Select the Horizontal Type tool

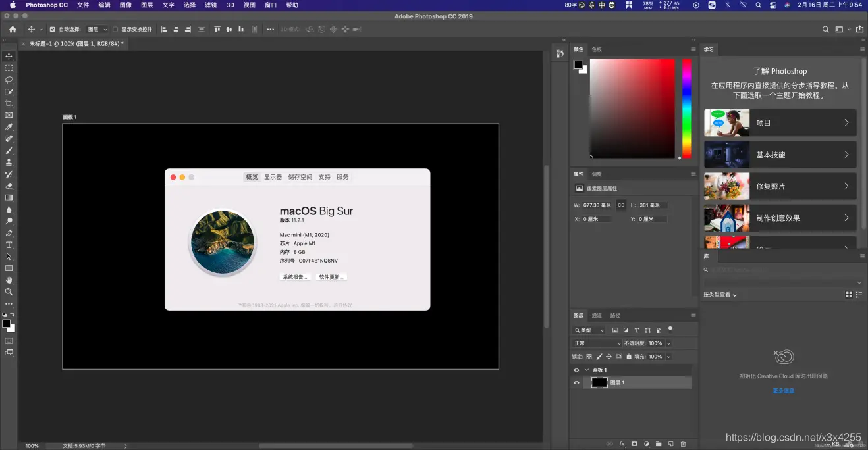point(9,245)
